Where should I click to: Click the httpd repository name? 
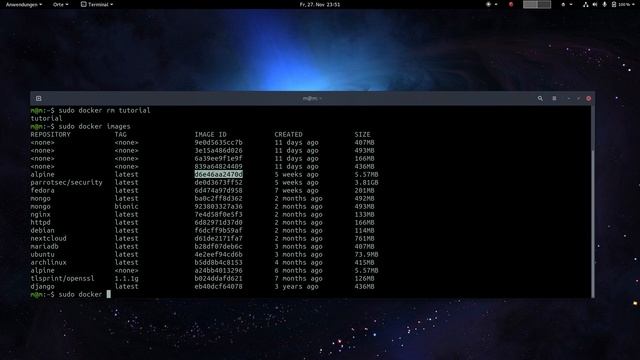pos(40,222)
